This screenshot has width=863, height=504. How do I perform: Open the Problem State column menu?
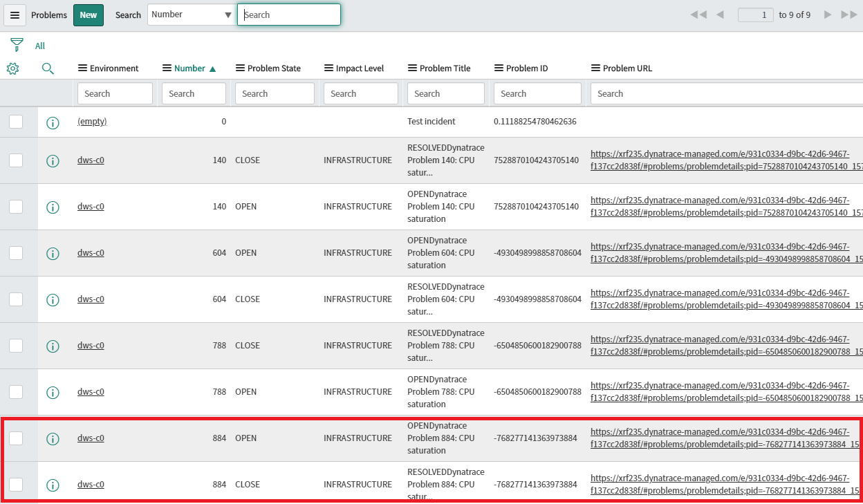(240, 68)
